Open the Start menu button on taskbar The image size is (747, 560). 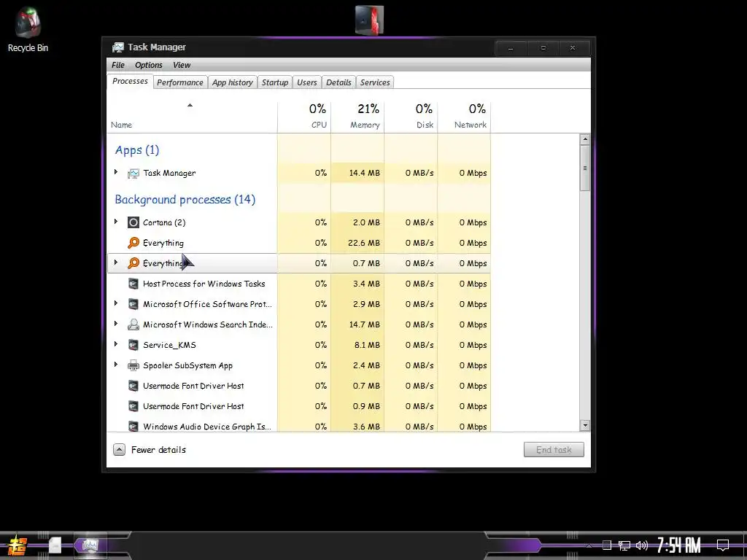(x=18, y=545)
